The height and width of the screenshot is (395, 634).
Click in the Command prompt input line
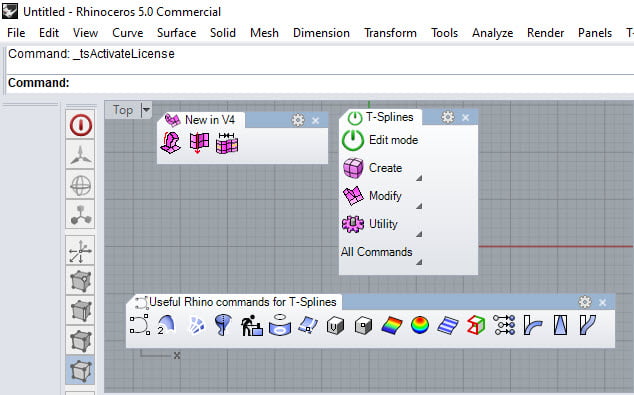[320, 83]
